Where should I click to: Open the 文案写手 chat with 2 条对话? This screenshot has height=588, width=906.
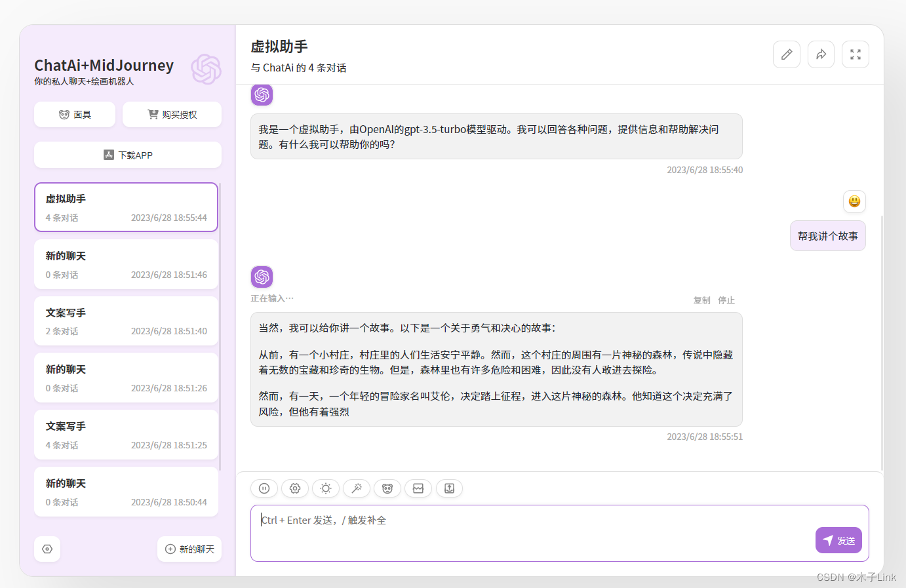126,321
